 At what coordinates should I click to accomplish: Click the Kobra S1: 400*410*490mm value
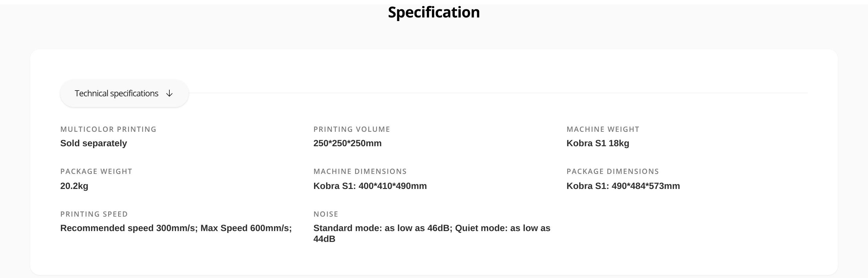pyautogui.click(x=370, y=186)
